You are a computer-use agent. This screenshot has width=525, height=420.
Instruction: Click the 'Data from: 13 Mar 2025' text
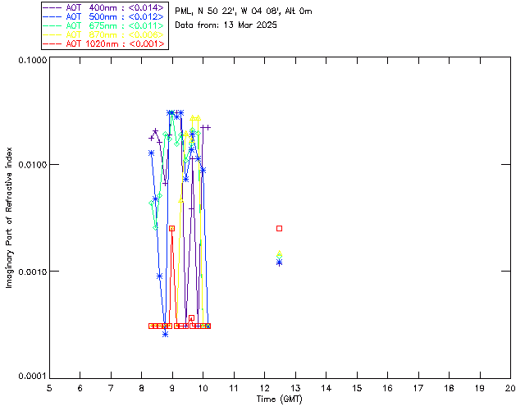click(226, 25)
